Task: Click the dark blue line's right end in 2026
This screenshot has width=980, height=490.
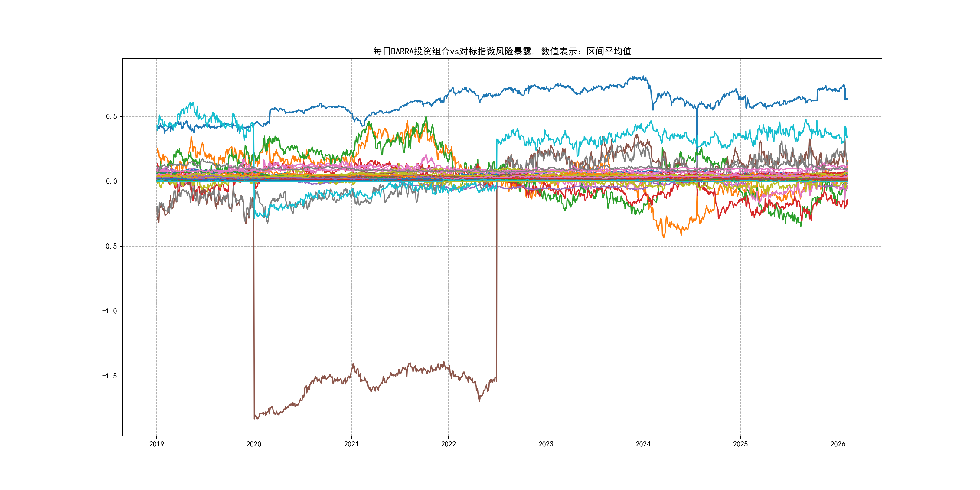Action: 847,99
